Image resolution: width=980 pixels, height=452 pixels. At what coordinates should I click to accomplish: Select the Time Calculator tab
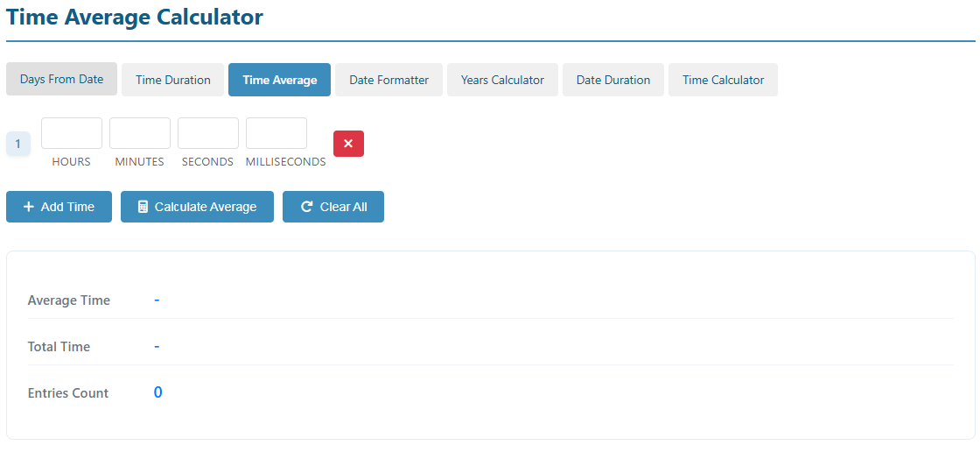click(x=723, y=80)
